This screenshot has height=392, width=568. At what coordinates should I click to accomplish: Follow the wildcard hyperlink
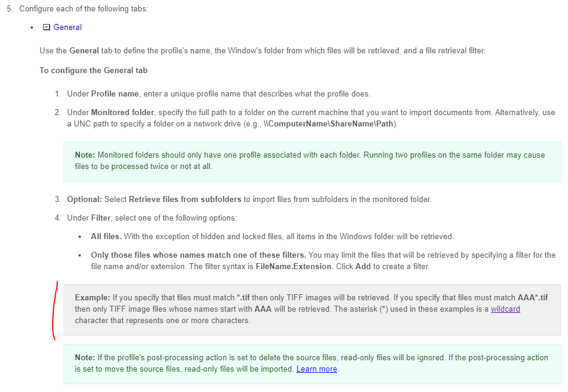[x=505, y=309]
